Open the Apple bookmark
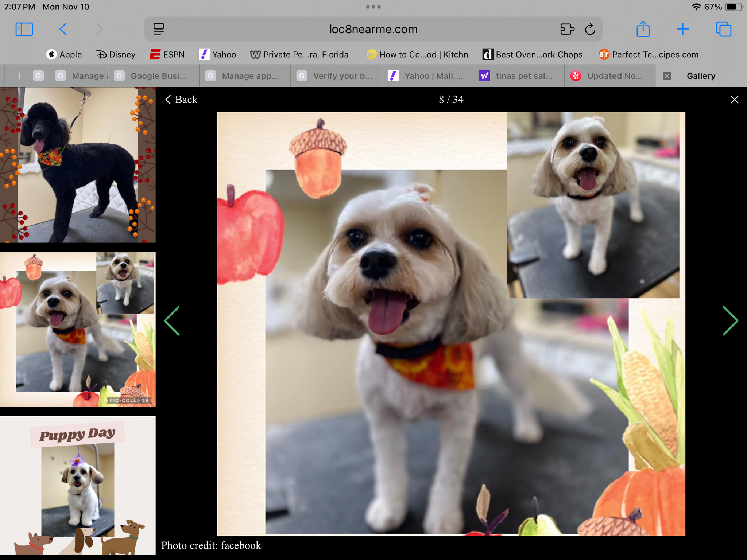Image resolution: width=747 pixels, height=560 pixels. (65, 54)
